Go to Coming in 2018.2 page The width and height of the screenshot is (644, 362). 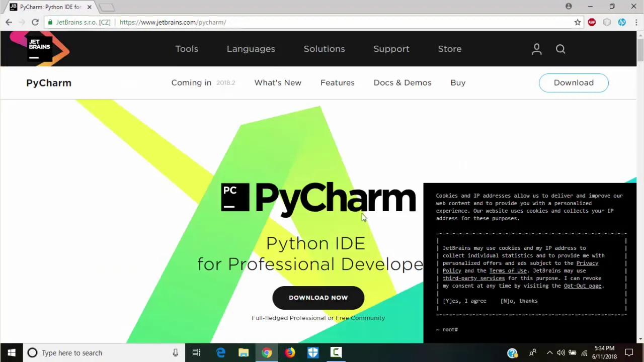click(203, 82)
